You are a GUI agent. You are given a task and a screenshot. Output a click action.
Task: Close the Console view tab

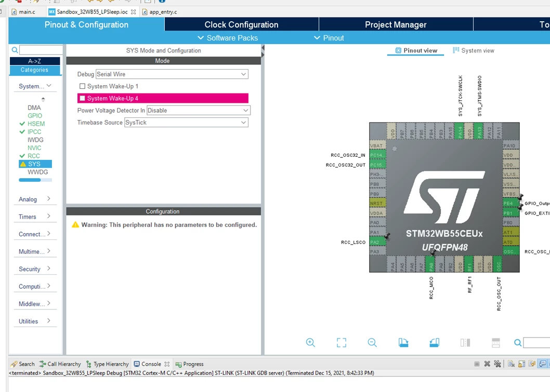point(167,364)
